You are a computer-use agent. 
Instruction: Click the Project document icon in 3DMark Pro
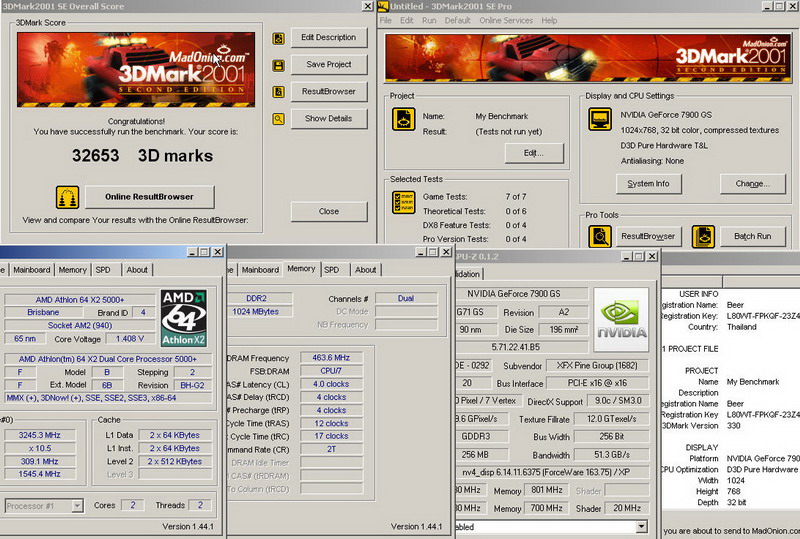coord(404,119)
